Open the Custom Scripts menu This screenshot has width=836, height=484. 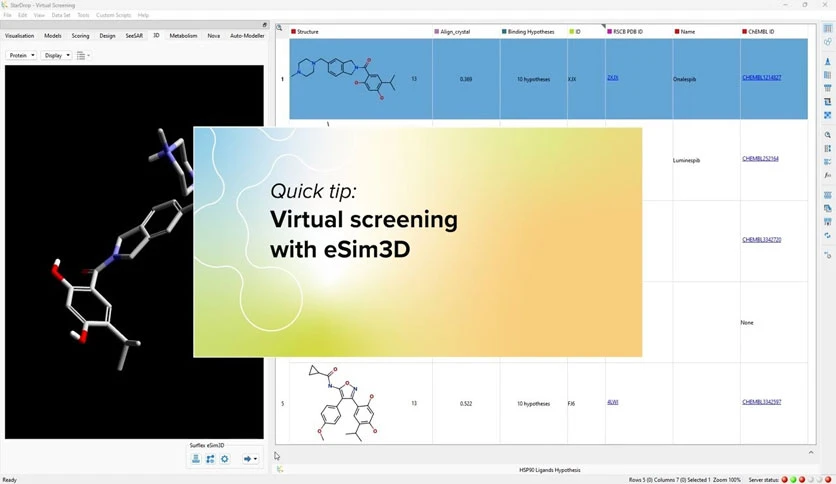(114, 15)
